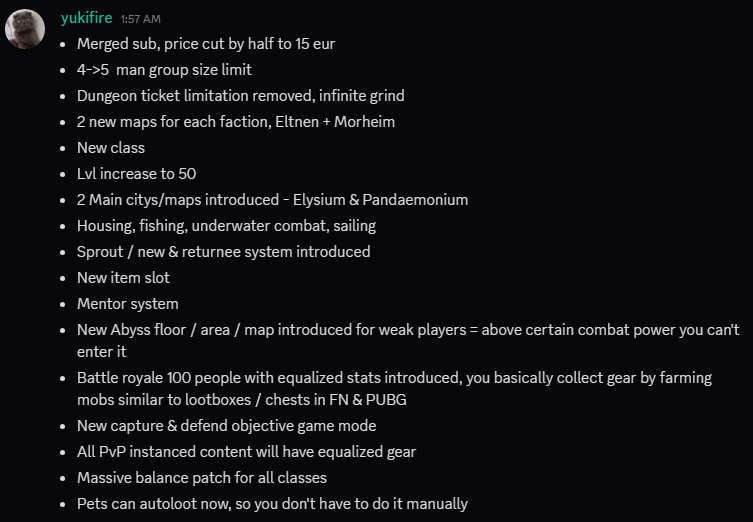This screenshot has width=753, height=522.
Task: Click the New Abyss floor line
Action: [x=408, y=340]
